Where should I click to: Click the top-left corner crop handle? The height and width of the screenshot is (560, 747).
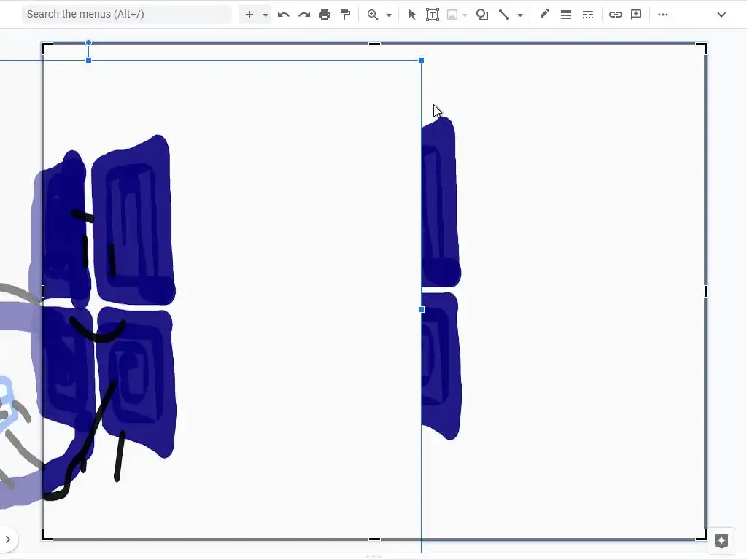click(x=47, y=47)
